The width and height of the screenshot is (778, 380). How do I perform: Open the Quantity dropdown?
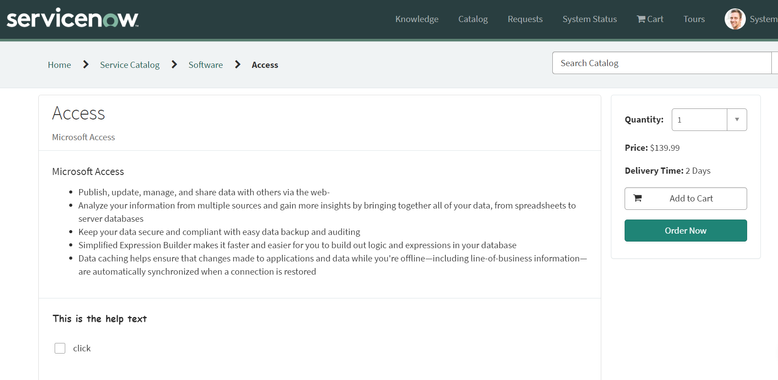click(709, 120)
